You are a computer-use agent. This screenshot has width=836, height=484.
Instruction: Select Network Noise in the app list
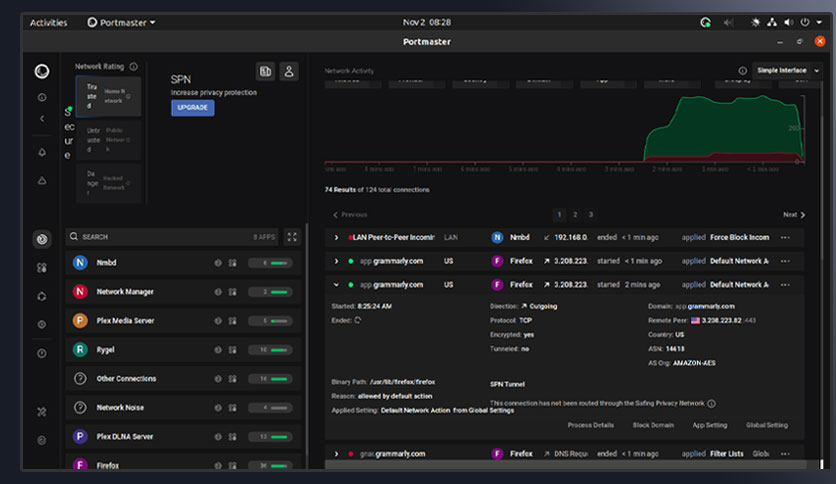[x=183, y=407]
